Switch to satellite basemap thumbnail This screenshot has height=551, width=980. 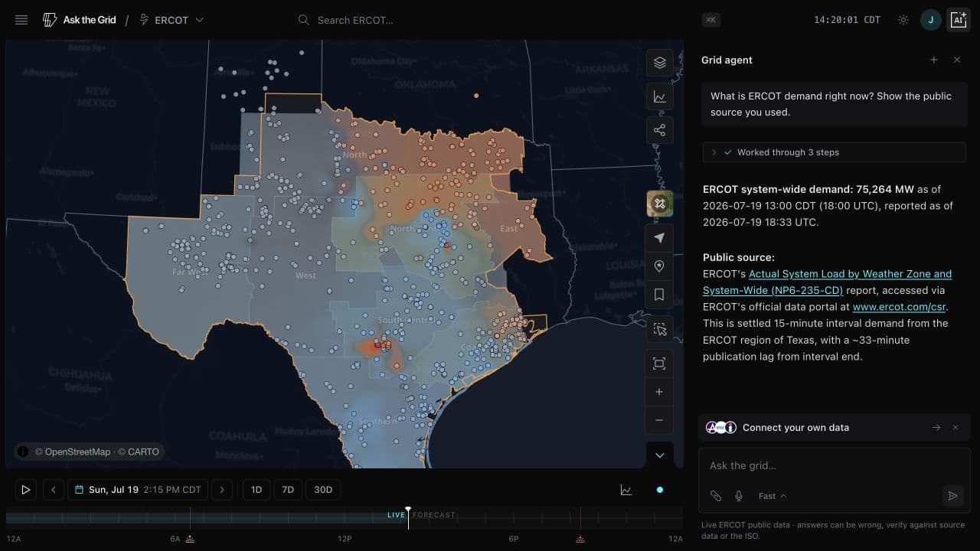[x=659, y=204]
